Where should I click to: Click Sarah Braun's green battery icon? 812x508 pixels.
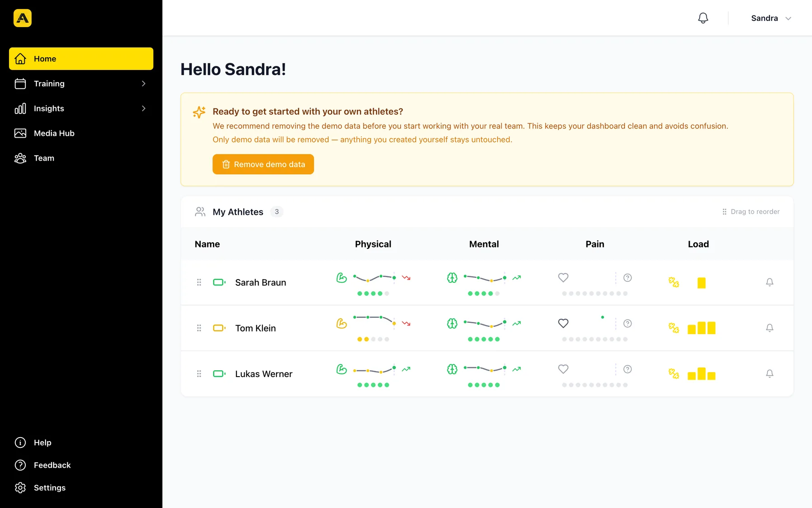(x=219, y=282)
